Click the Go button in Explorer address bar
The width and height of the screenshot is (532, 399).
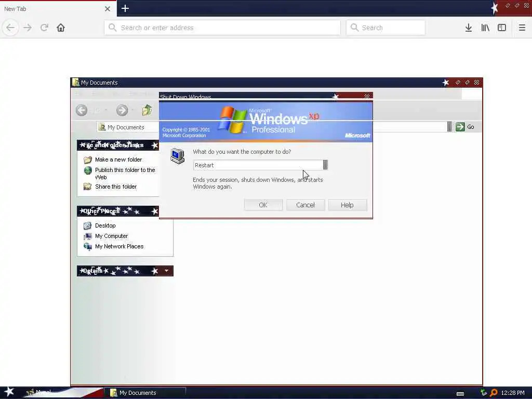(465, 127)
